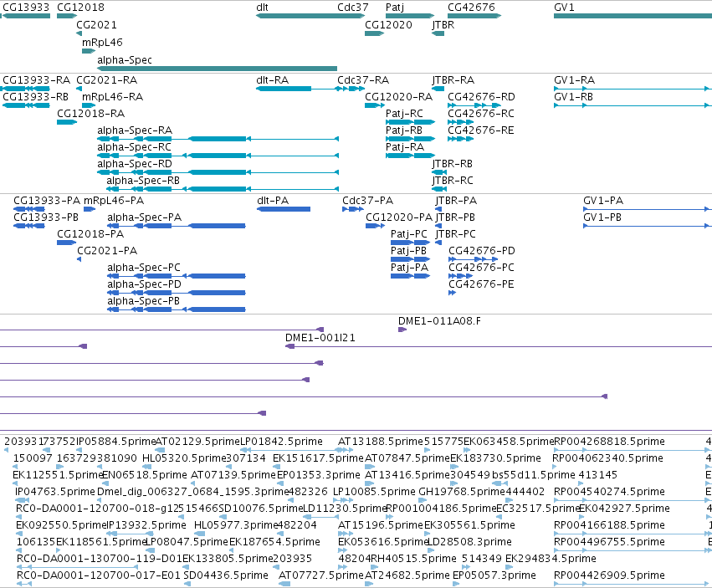Select the GV1-RB transcript label
Viewport: 712px width, 588px height.
573,97
